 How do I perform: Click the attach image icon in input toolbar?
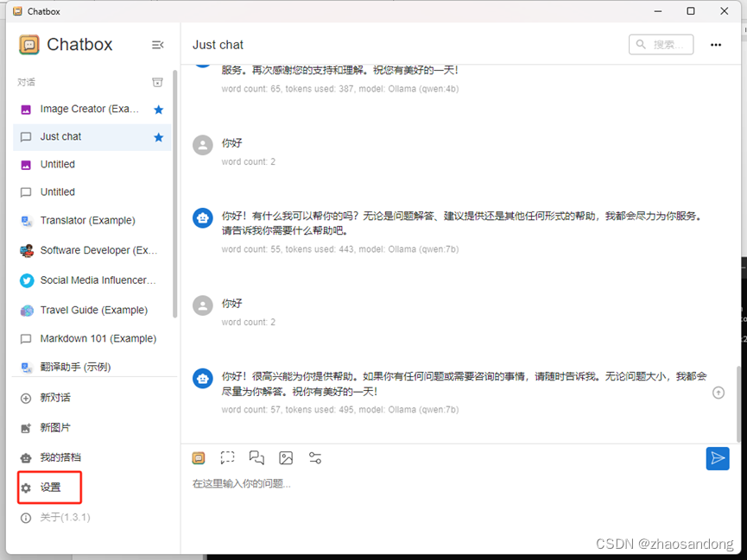pyautogui.click(x=286, y=458)
